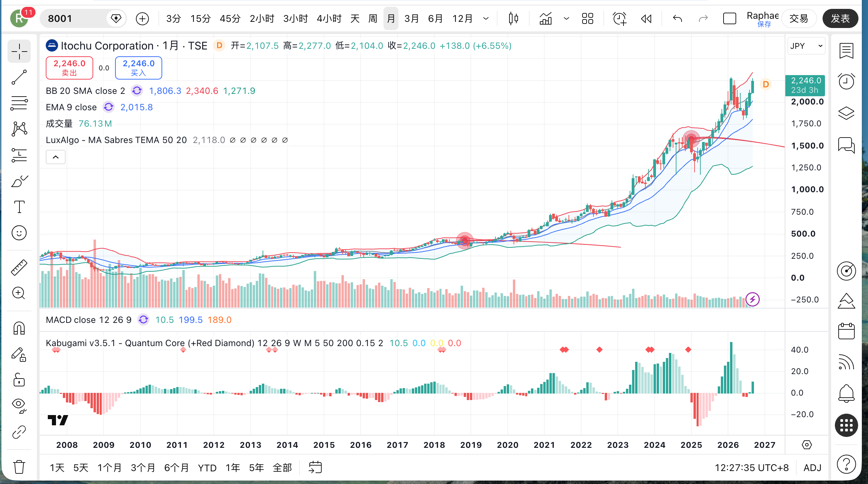Select the trend line drawing tool

[19, 77]
